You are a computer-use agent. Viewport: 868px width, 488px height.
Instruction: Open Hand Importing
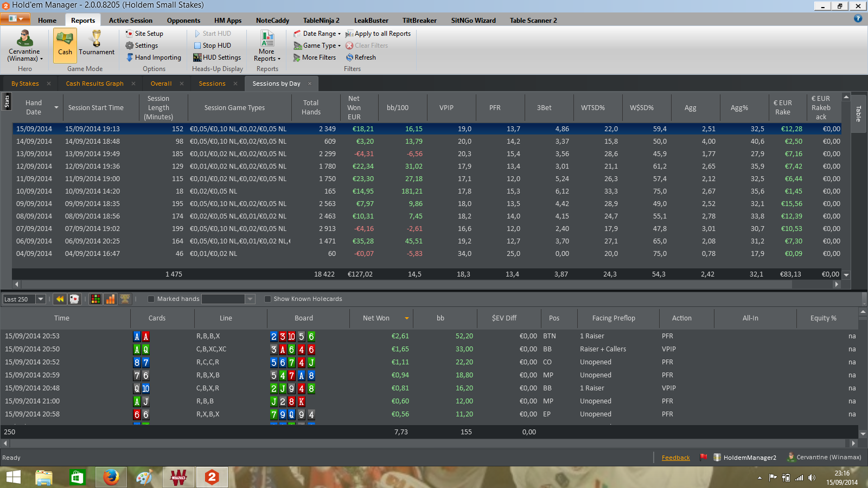(154, 57)
